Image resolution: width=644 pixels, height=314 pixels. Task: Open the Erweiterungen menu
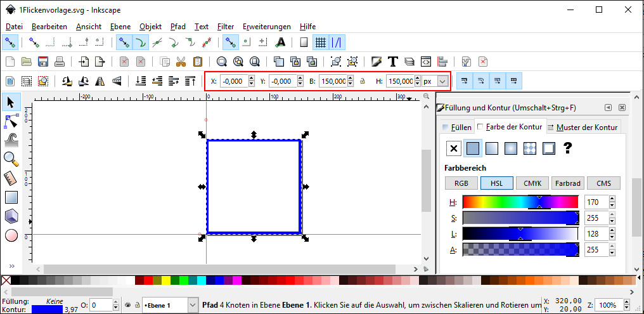click(267, 27)
